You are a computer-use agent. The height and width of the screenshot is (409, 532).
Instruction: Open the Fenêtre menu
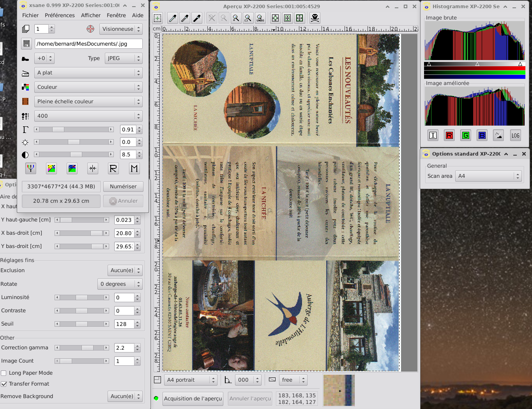coord(116,15)
